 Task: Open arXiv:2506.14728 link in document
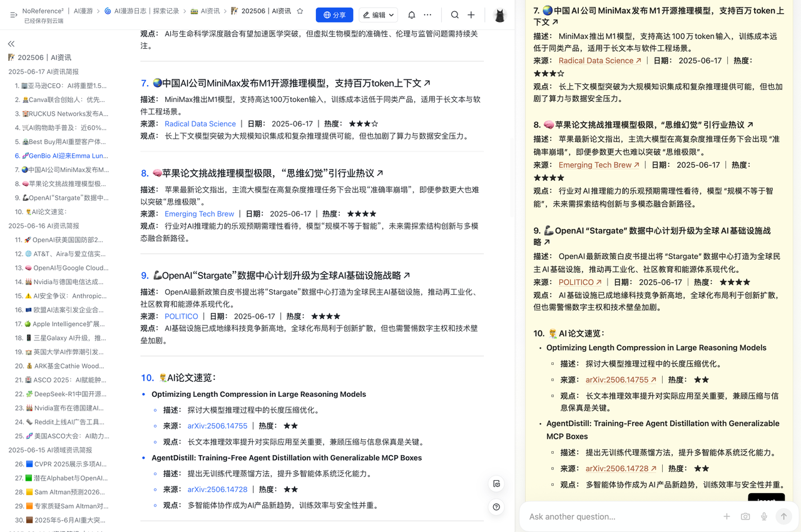pos(218,489)
